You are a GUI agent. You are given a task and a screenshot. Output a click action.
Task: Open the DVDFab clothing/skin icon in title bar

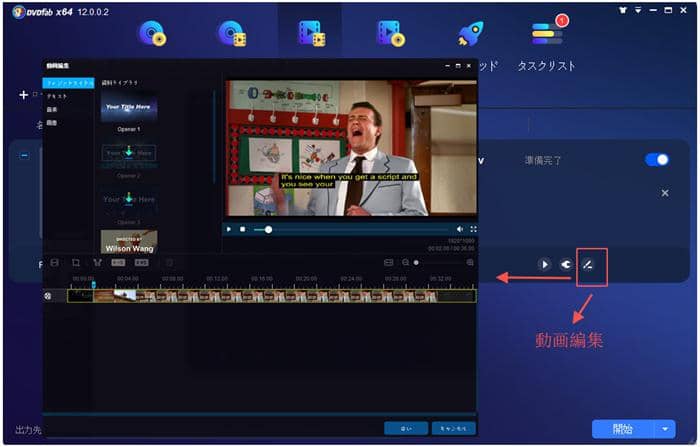(623, 10)
